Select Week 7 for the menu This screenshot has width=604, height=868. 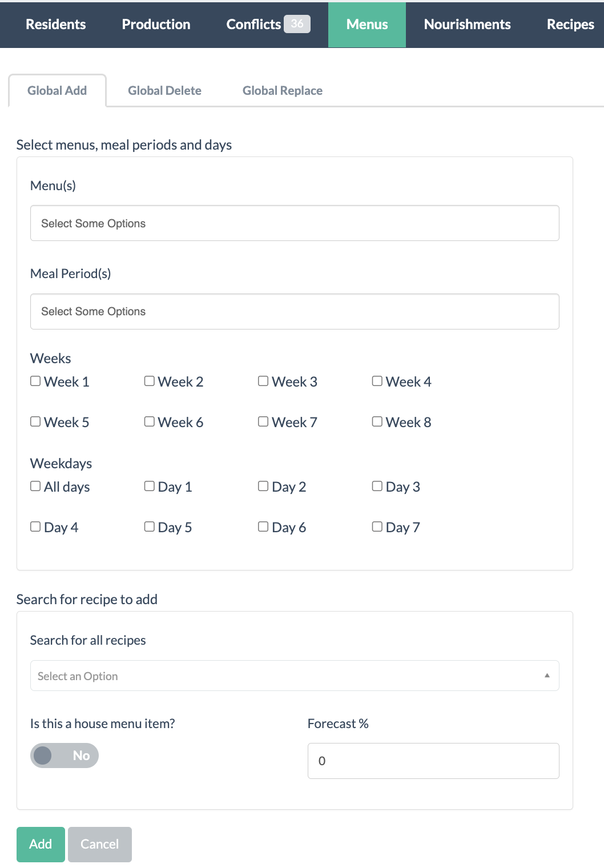263,421
